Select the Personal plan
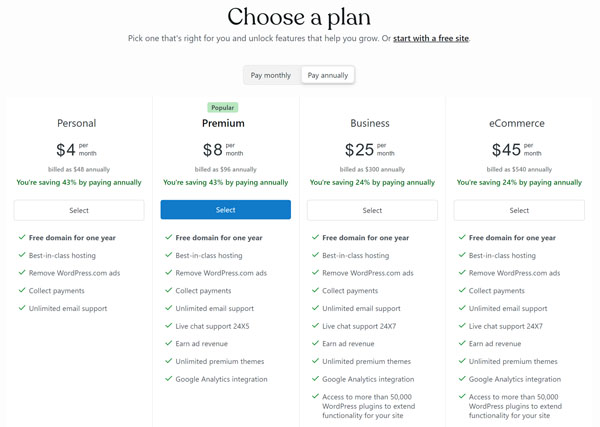Viewport: 600px width, 427px height. click(x=79, y=210)
